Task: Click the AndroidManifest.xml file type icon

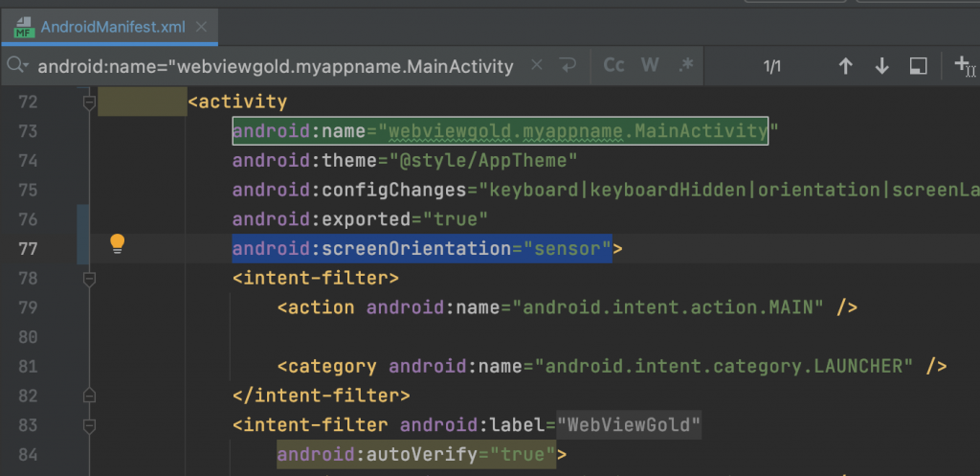Action: point(23,27)
